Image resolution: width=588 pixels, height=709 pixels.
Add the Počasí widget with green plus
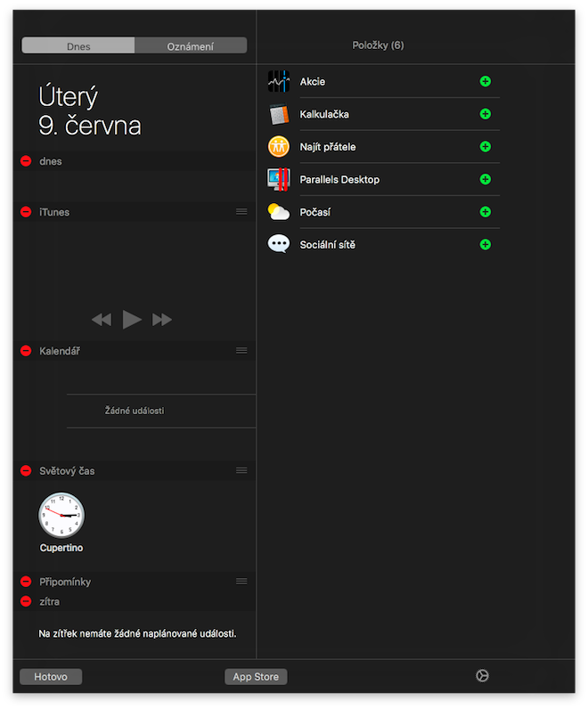click(x=485, y=212)
